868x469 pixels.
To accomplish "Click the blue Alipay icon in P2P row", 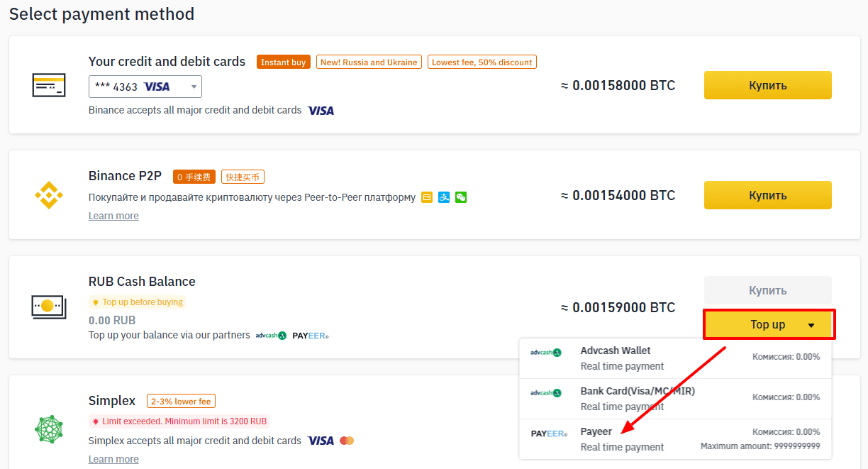I will pyautogui.click(x=444, y=197).
